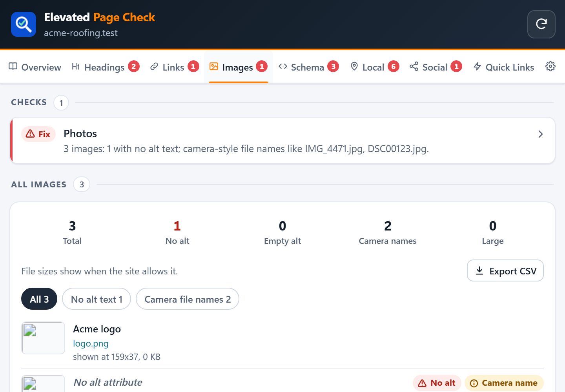Click the acme-roofing.test site name
565x392 pixels.
tap(81, 33)
